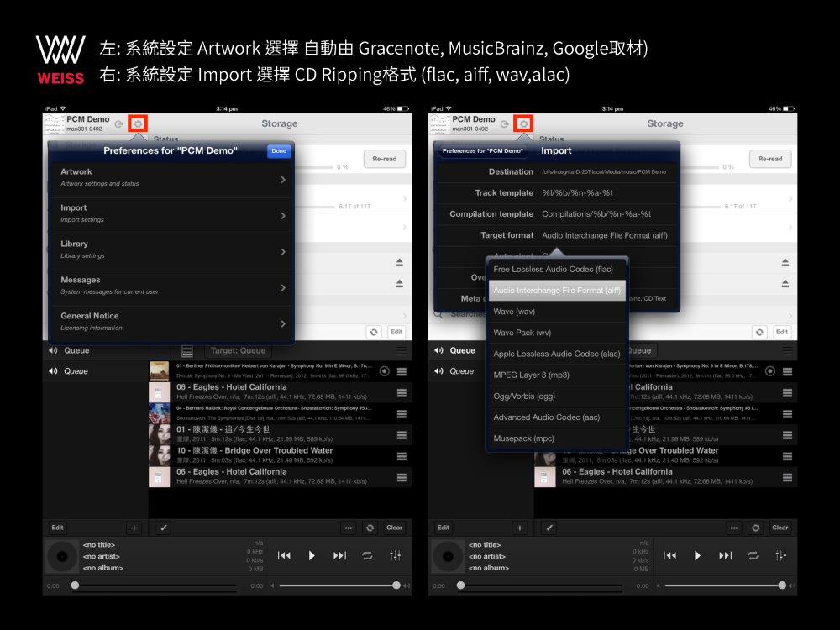Image resolution: width=840 pixels, height=630 pixels.
Task: Choose MPEG Layer 3 (mp3) format
Action: point(557,375)
